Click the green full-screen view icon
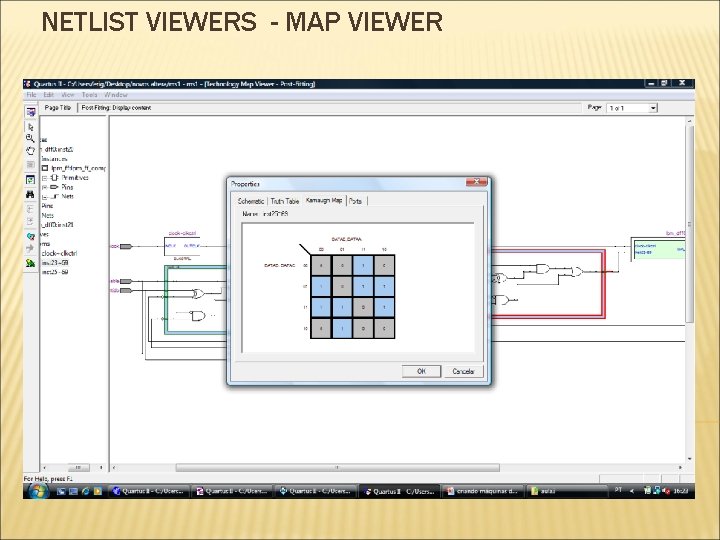 (30, 180)
